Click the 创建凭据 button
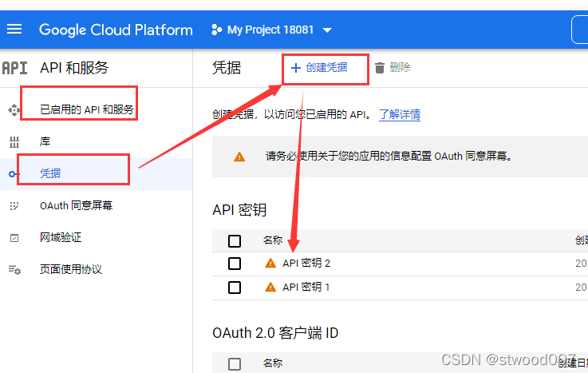Image resolution: width=588 pixels, height=373 pixels. (319, 68)
